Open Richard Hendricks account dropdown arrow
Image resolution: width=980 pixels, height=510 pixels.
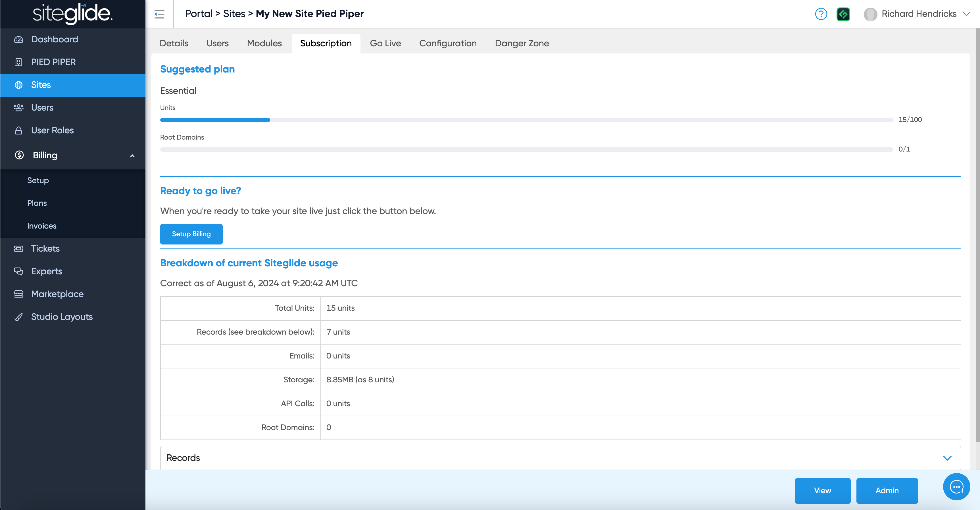click(966, 14)
